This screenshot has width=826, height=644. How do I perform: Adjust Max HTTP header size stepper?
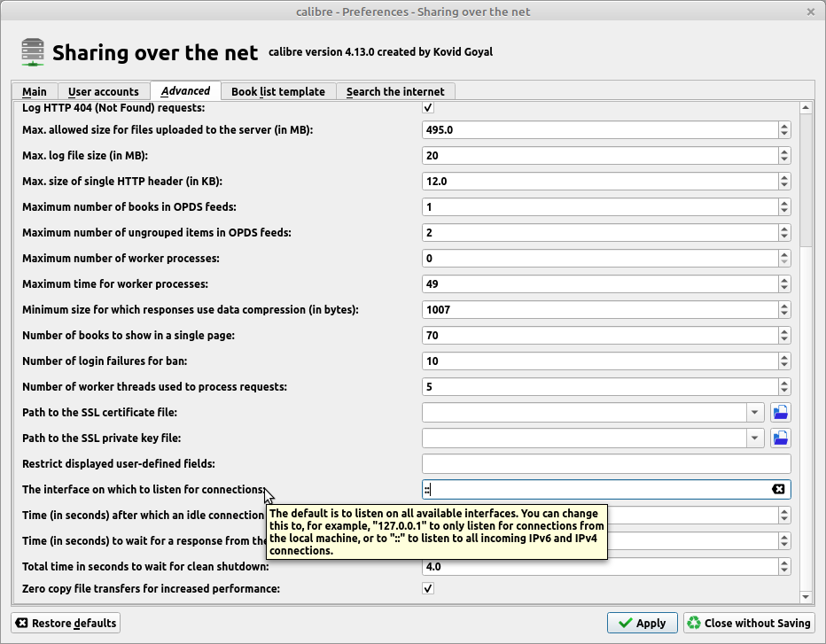click(x=784, y=181)
